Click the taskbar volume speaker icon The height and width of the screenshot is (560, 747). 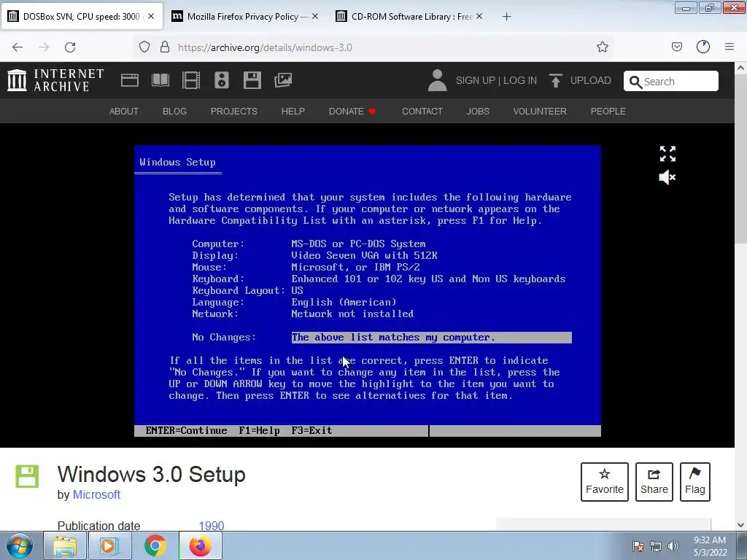point(673,546)
